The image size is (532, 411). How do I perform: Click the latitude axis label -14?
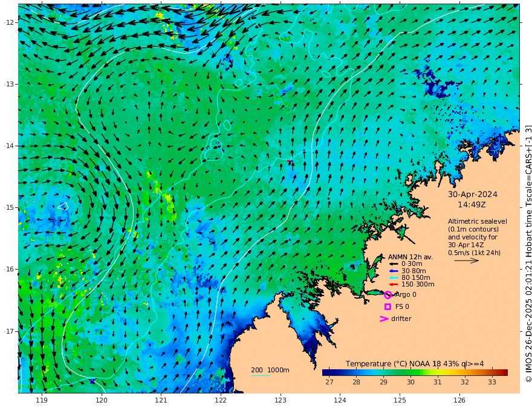pos(9,146)
